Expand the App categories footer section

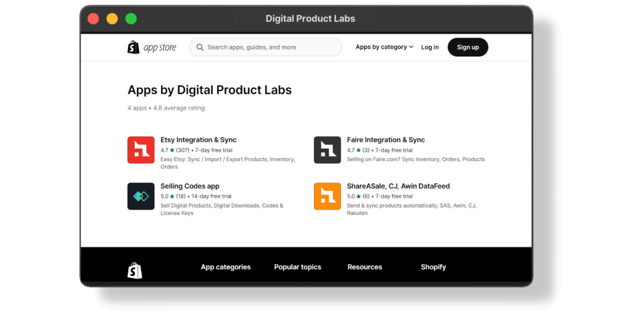point(225,267)
